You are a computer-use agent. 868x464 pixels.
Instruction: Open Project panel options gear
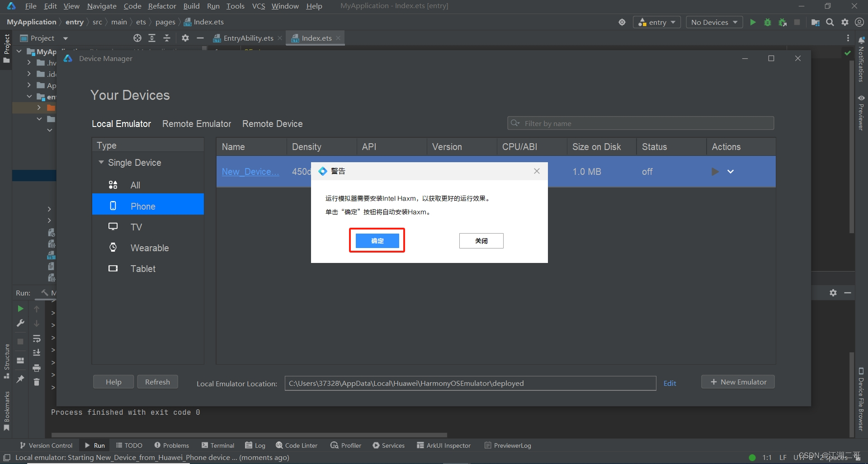click(185, 38)
